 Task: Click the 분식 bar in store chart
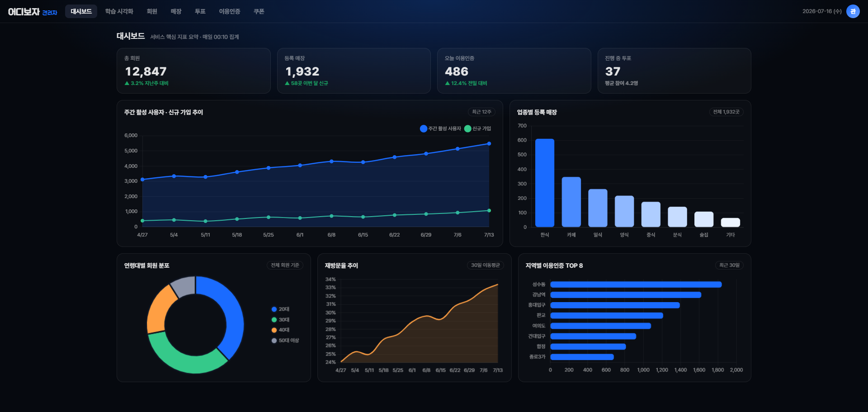point(677,217)
